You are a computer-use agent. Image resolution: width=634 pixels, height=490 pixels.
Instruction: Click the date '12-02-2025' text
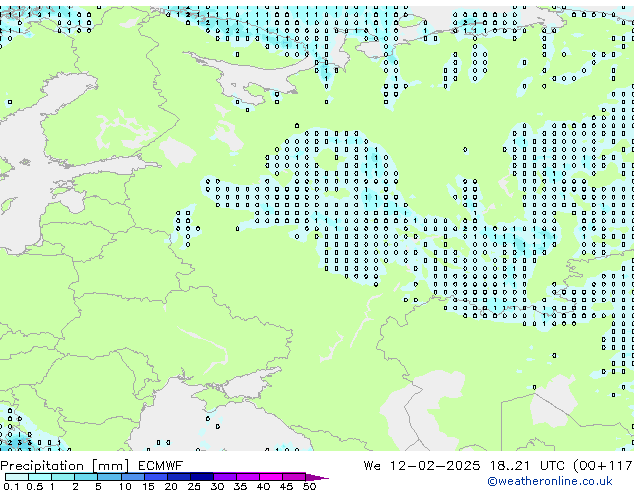coord(435,466)
